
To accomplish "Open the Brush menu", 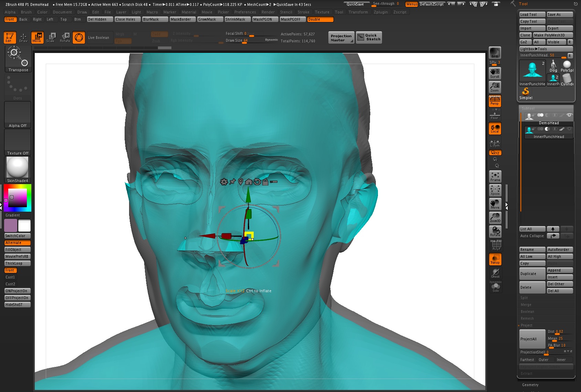I will [26, 12].
